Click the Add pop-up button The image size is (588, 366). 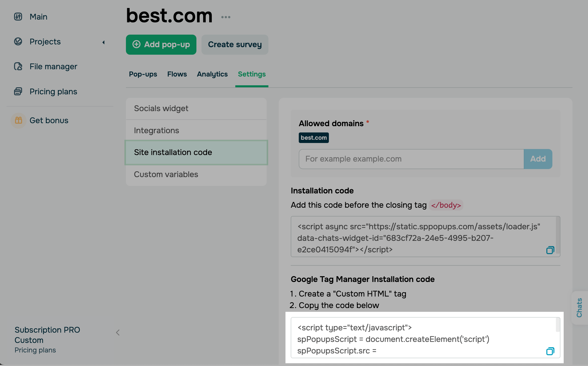pyautogui.click(x=161, y=45)
